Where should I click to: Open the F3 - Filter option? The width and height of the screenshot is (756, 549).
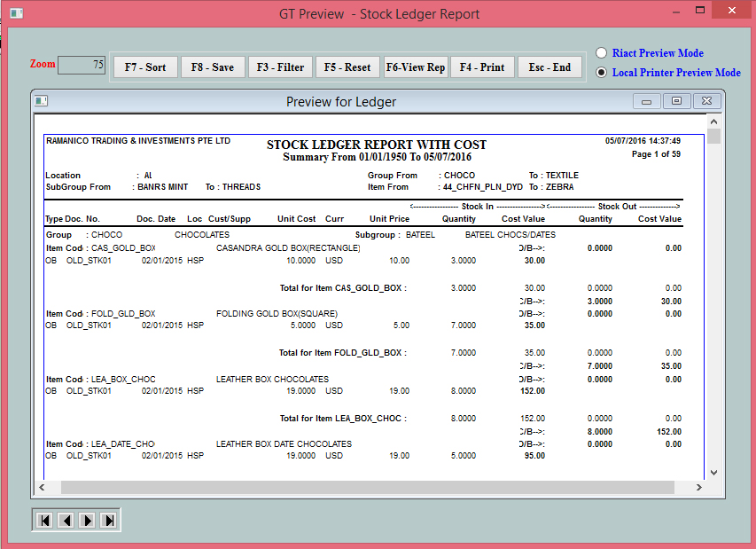click(280, 67)
